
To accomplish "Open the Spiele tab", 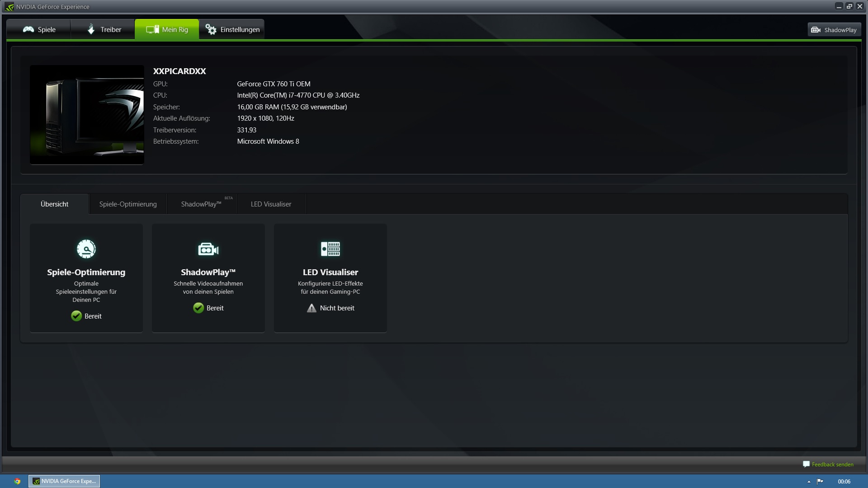I will [39, 29].
